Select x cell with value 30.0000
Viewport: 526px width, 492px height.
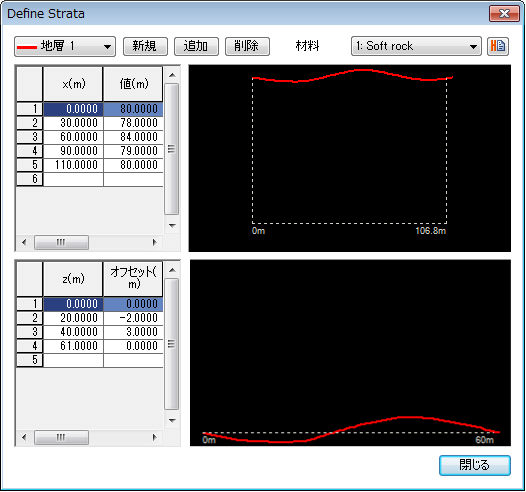coord(73,123)
